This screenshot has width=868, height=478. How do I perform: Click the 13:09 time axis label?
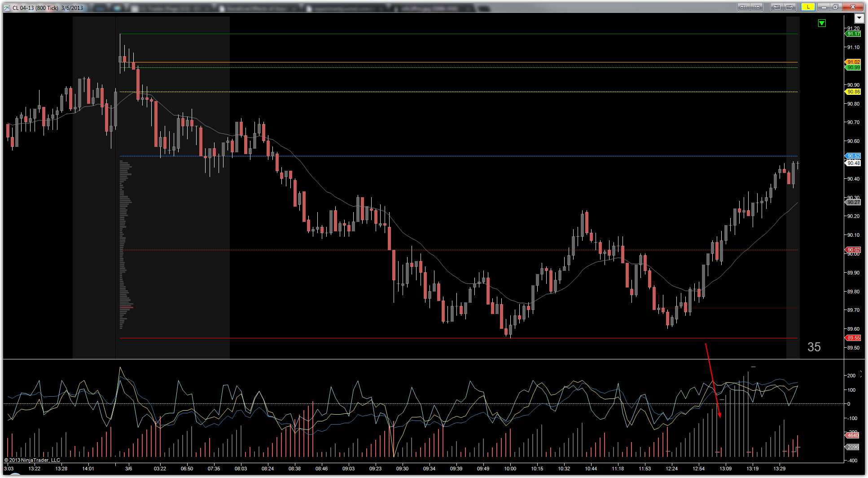click(x=726, y=469)
